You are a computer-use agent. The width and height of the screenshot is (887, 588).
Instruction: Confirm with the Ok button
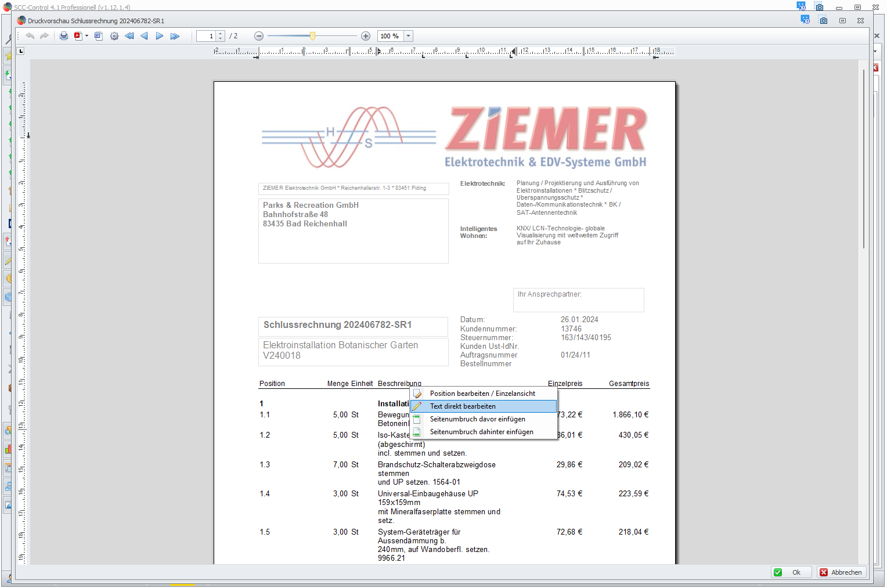click(x=791, y=572)
